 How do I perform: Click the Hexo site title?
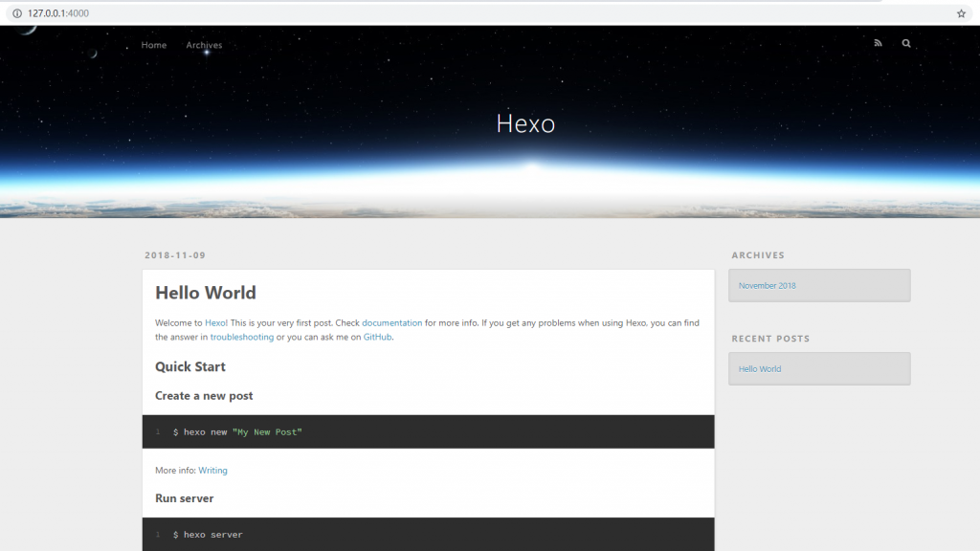(x=525, y=123)
